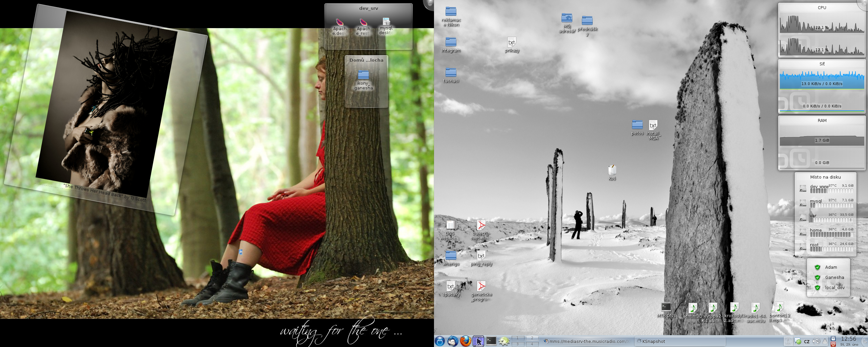Switch to virtual desktop 2 in pager

point(532,338)
